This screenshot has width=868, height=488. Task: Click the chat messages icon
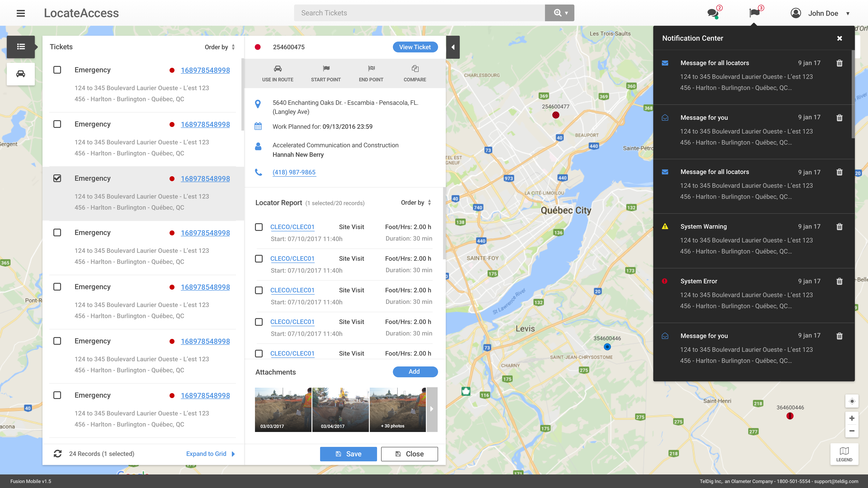(712, 13)
